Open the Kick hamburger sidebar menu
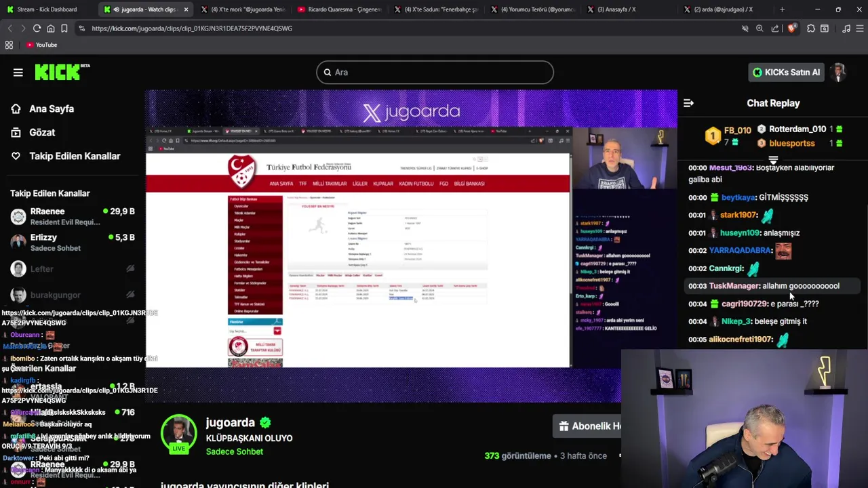Screen dimensions: 868x488 [x=18, y=73]
